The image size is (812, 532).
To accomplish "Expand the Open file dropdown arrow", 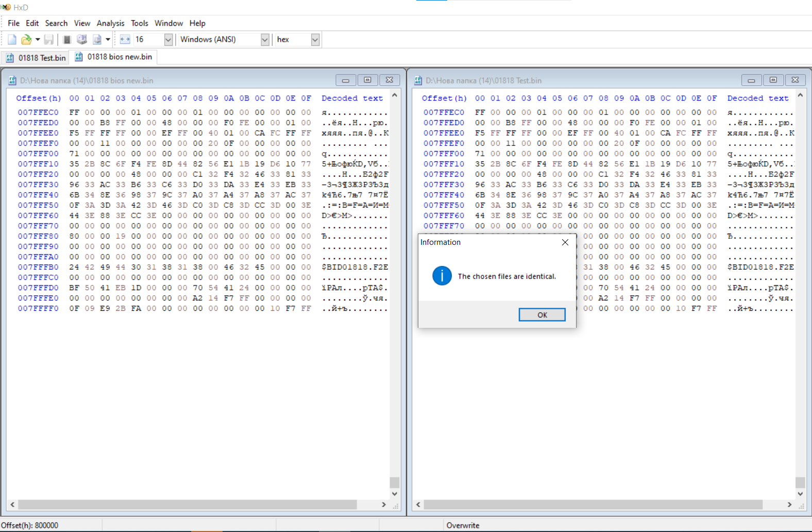I will [x=38, y=40].
